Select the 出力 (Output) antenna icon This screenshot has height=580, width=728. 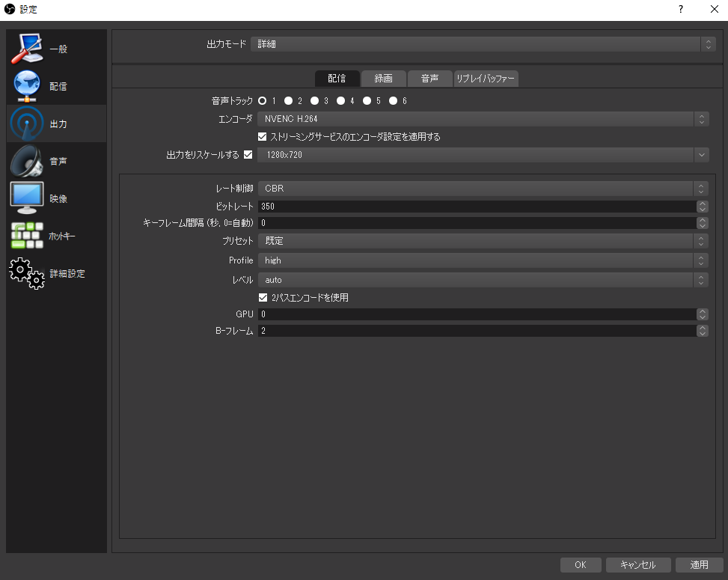pos(27,123)
